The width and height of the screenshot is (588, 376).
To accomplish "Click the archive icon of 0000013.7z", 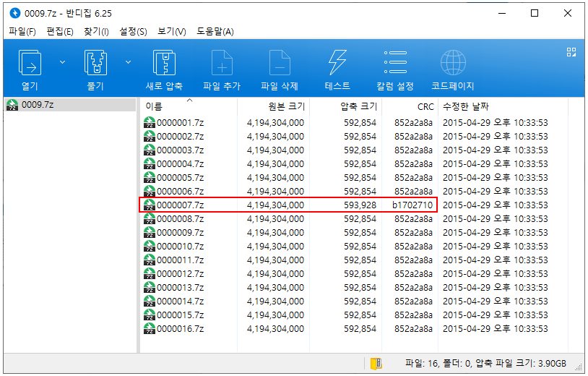I will (150, 288).
